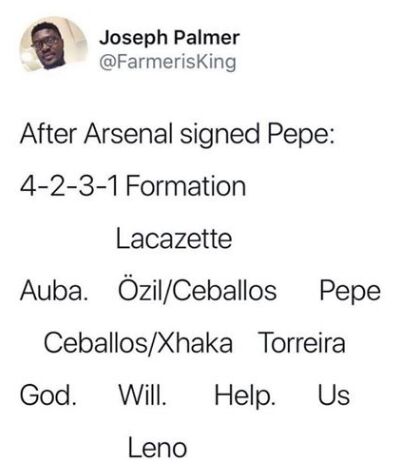Click the word 'Us'
This screenshot has height=472, width=396.
(x=334, y=395)
